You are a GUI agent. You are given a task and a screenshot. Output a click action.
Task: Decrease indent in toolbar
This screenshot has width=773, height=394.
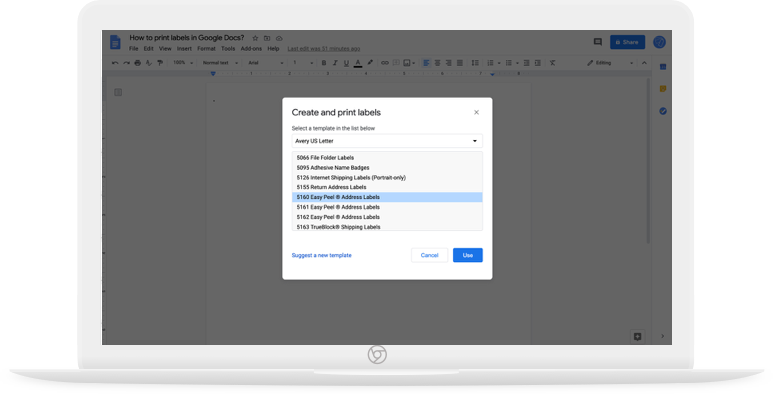[527, 63]
